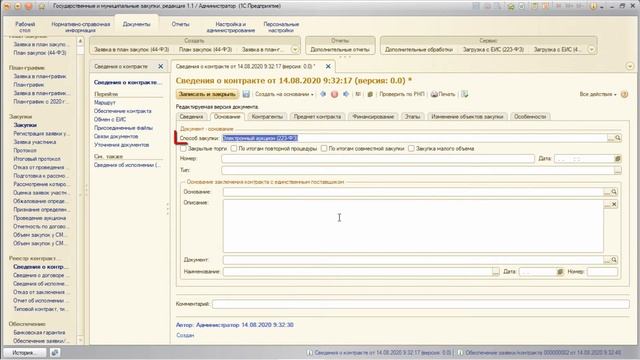Click Загрузка с ЕИС (223-ФЗ) link

pyautogui.click(x=493, y=49)
